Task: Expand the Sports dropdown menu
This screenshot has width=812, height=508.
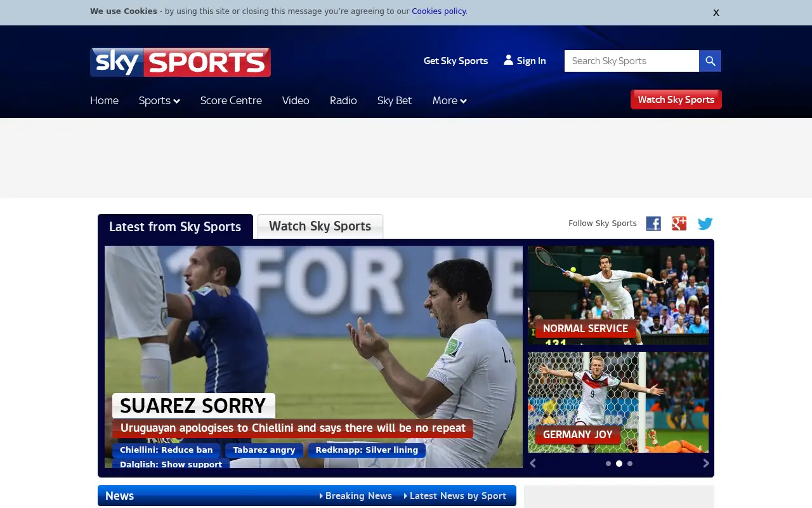Action: coord(159,100)
